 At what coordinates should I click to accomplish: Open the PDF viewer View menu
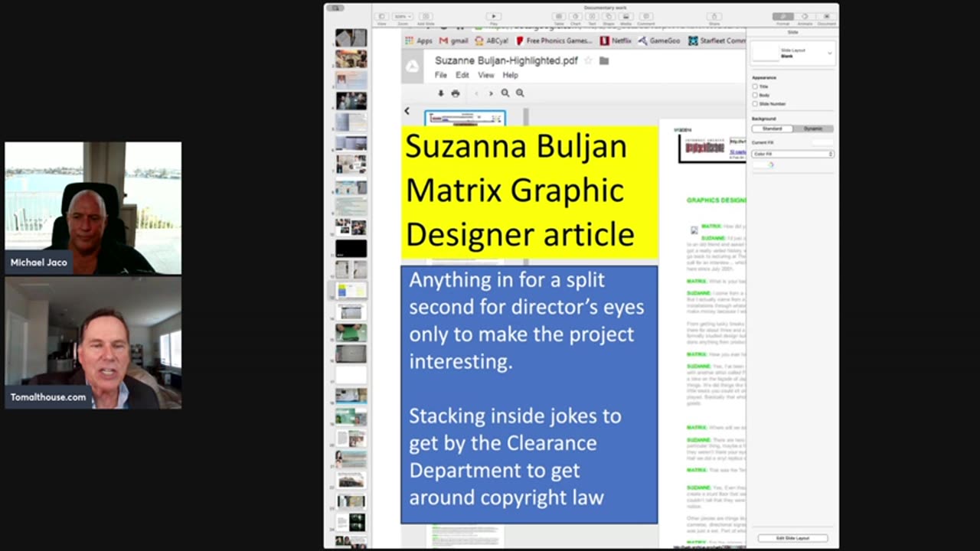tap(486, 75)
